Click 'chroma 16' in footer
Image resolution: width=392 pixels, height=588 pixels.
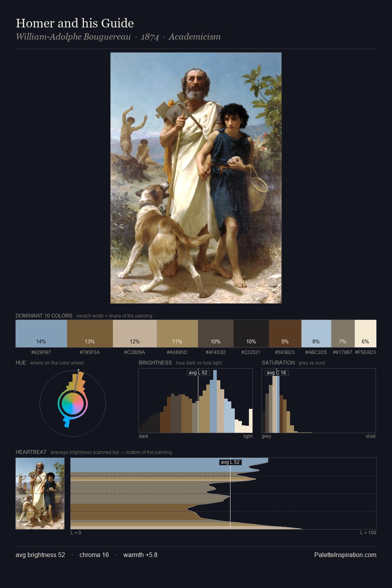pyautogui.click(x=94, y=555)
